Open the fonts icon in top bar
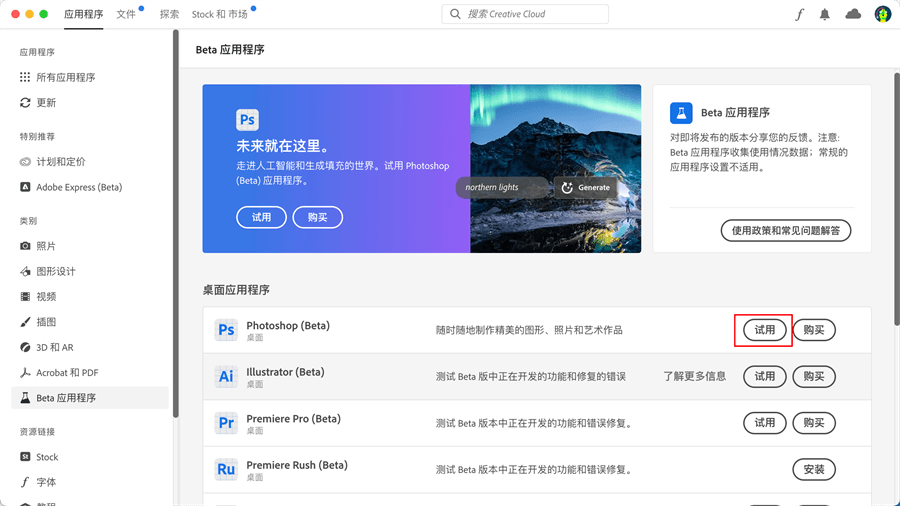Screen dimensions: 900x506 [x=800, y=14]
